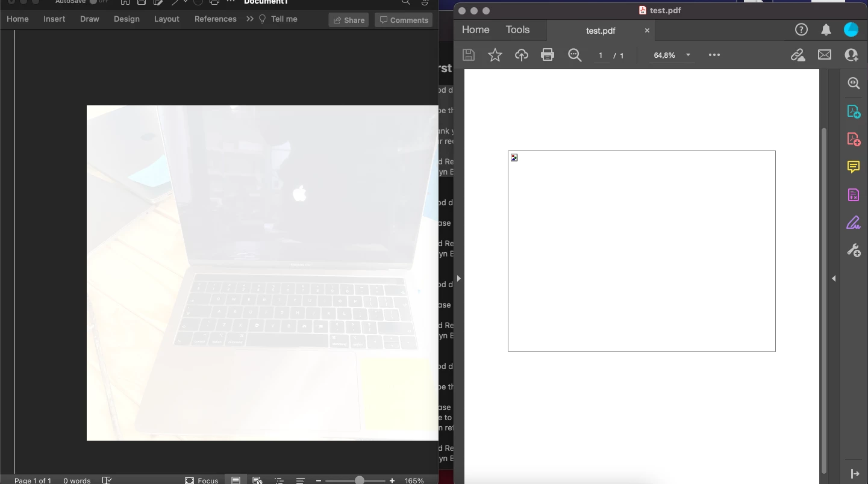Switch to Print Layout view

(x=236, y=480)
